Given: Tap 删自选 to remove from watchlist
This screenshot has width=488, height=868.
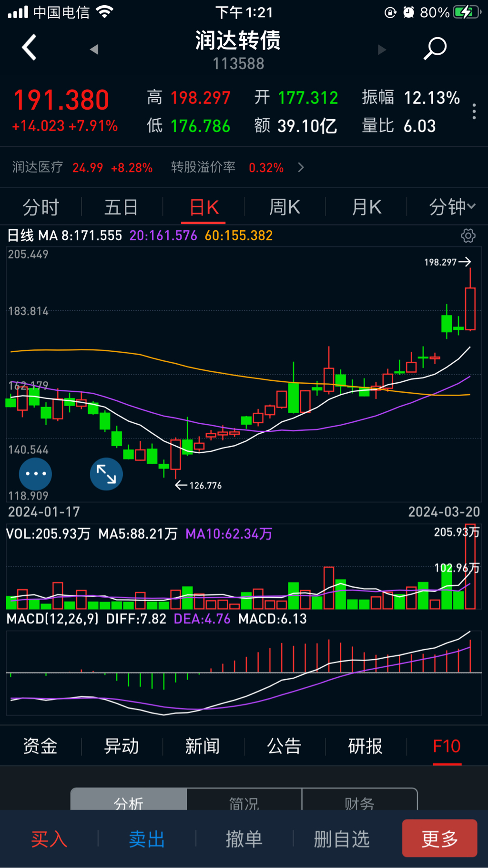Looking at the screenshot, I should coord(342,839).
